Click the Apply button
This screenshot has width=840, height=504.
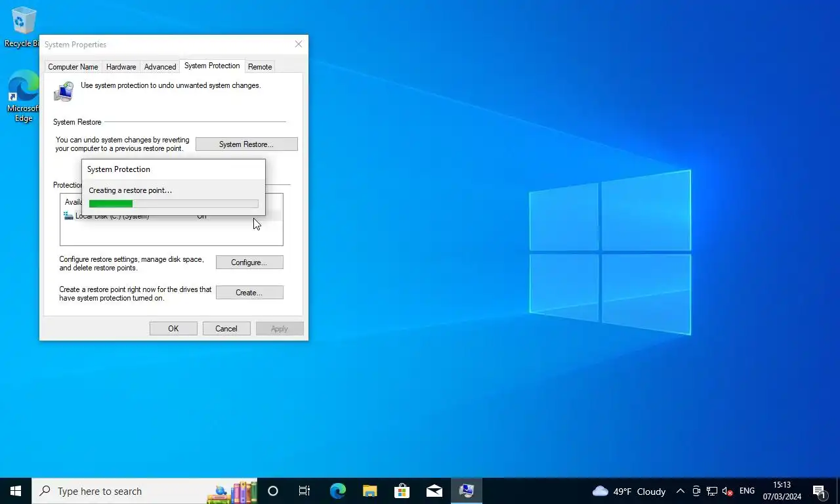[280, 329]
